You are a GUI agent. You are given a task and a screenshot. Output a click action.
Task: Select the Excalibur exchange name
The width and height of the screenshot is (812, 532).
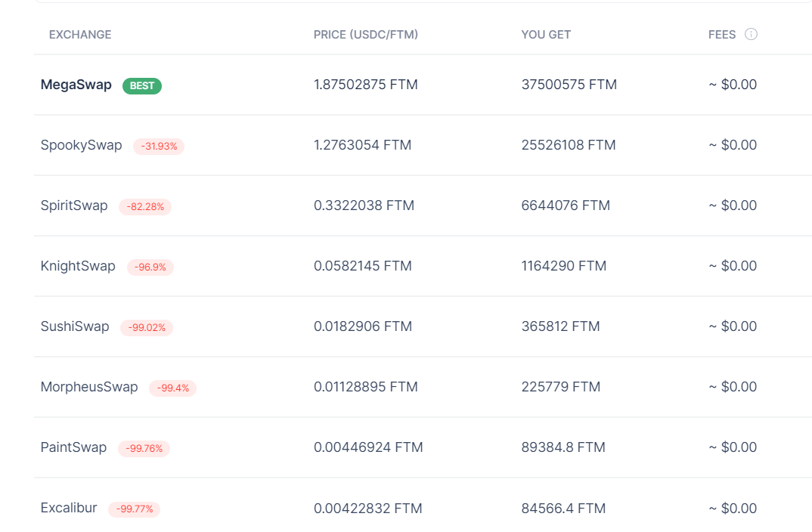click(69, 508)
